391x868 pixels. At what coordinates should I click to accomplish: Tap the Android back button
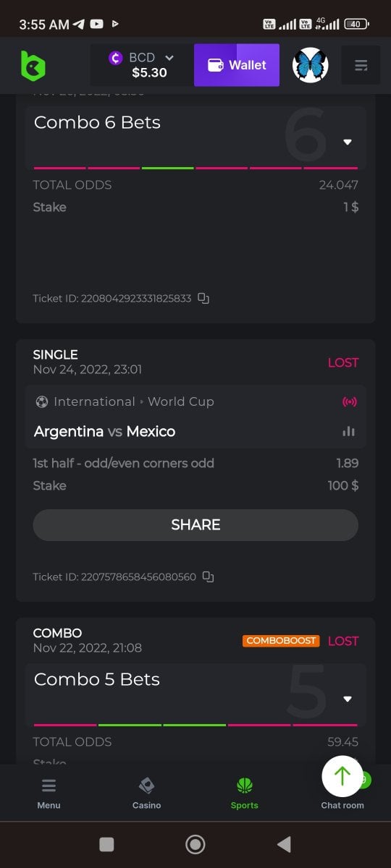(x=284, y=844)
